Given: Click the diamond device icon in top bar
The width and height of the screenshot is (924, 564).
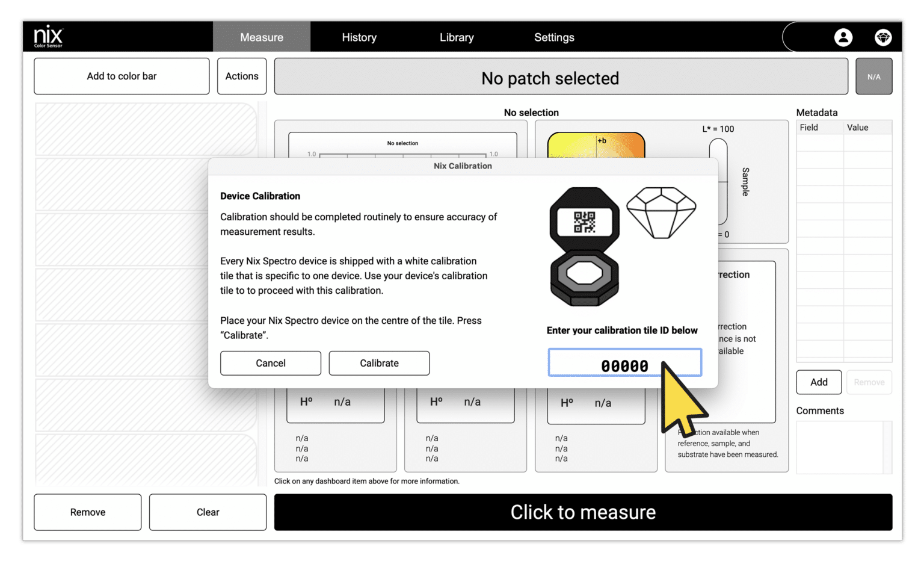Looking at the screenshot, I should click(x=883, y=37).
